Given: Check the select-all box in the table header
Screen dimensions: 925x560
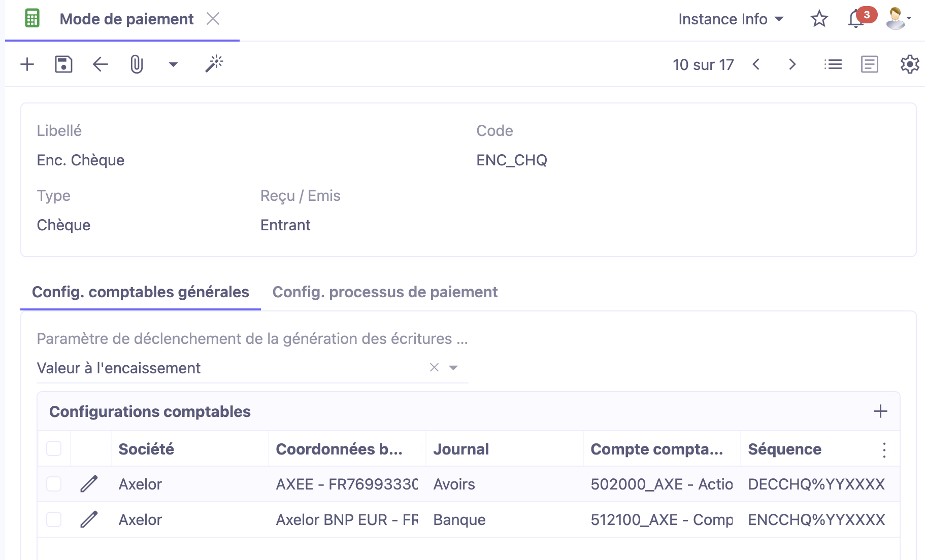Looking at the screenshot, I should [x=53, y=448].
